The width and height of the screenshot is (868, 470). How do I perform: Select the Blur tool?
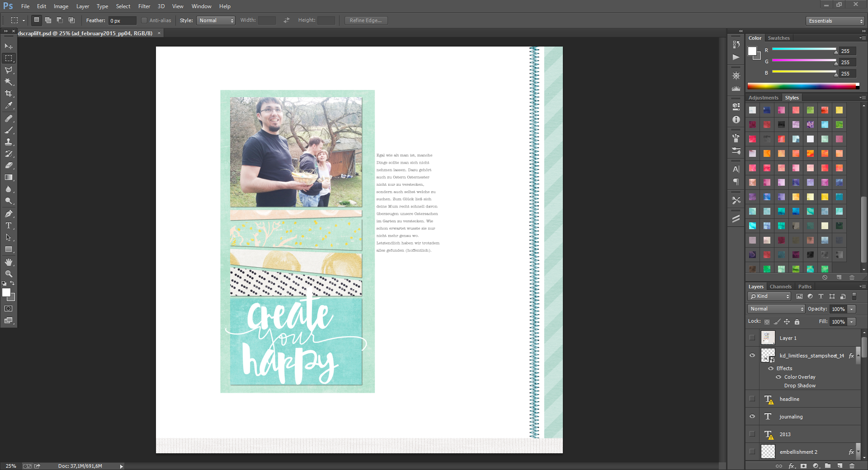click(x=9, y=189)
